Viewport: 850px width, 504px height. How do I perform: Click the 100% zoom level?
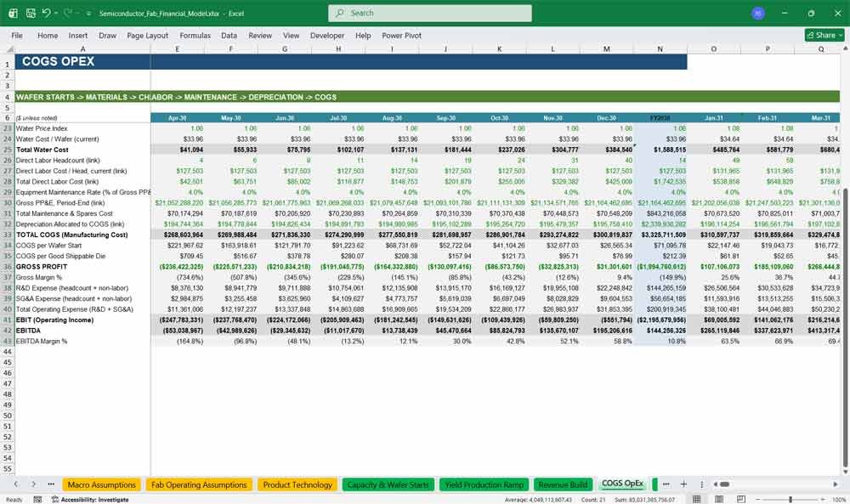click(x=839, y=499)
